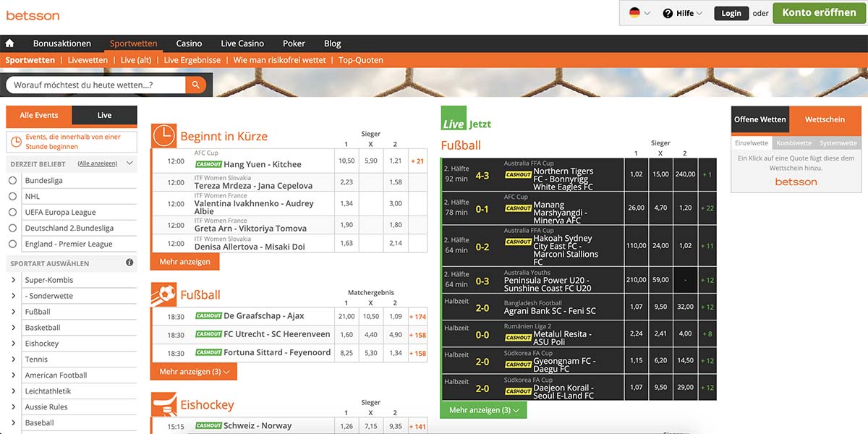Click Mehr anzeigen under Beginnt in Kürze

[185, 262]
